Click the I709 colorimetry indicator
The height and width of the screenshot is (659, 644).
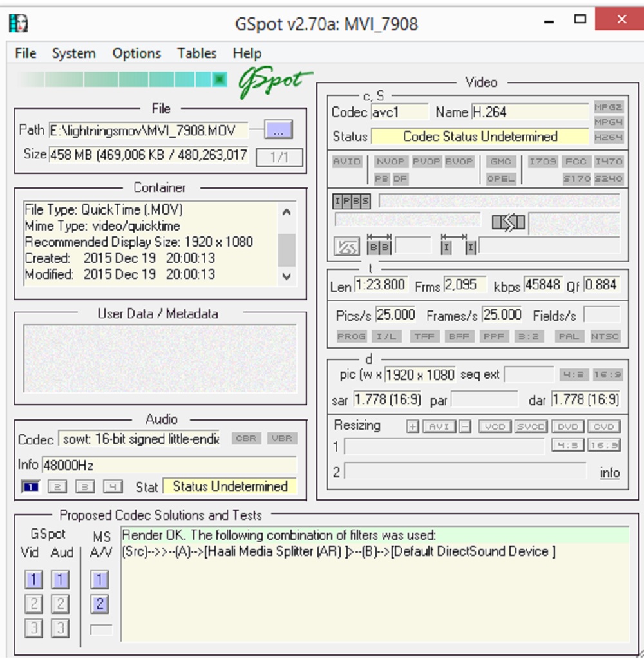pyautogui.click(x=543, y=162)
